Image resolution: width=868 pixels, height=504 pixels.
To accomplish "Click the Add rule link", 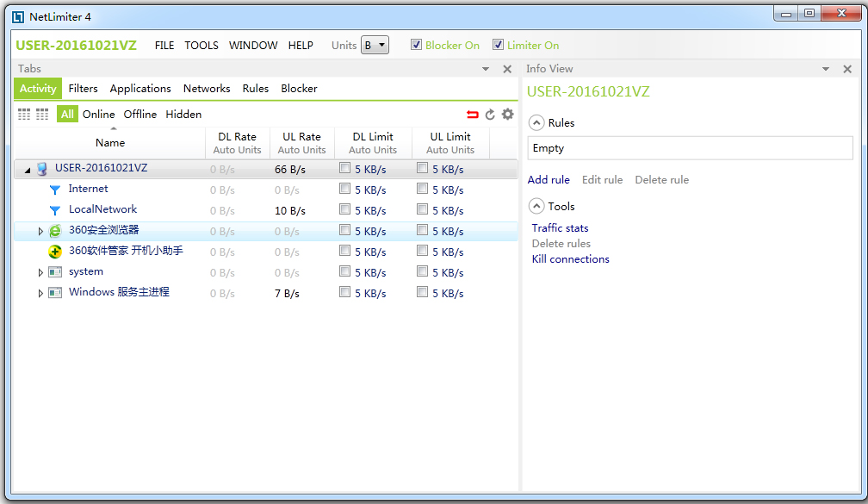I will pos(549,180).
